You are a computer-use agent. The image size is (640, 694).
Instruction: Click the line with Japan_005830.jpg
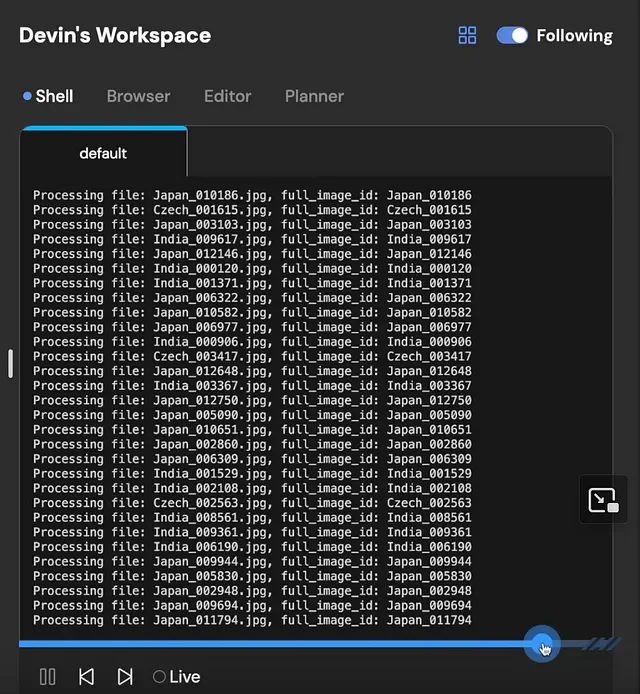pyautogui.click(x=252, y=576)
